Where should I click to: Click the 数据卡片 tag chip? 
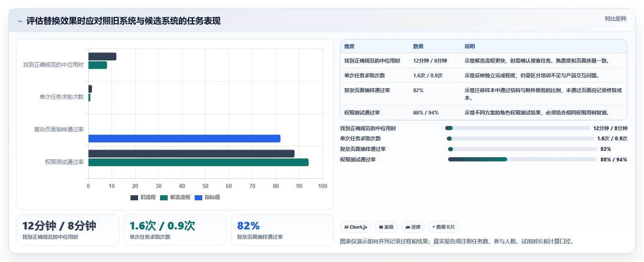tap(443, 227)
